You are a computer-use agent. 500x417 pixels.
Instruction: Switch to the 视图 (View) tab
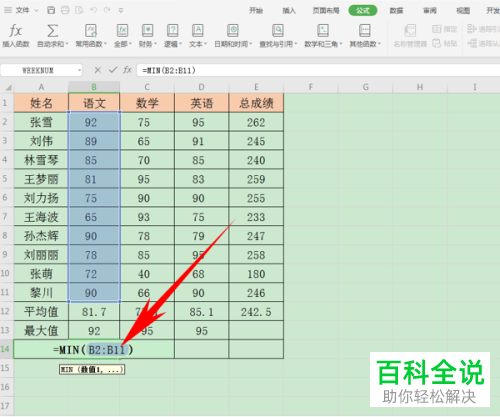tap(463, 11)
